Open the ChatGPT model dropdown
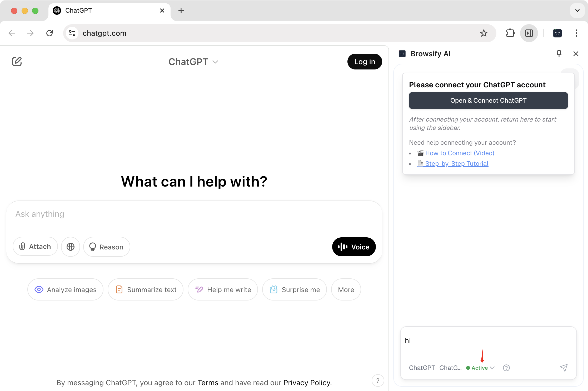Viewport: 588px width, 391px height. tap(193, 62)
